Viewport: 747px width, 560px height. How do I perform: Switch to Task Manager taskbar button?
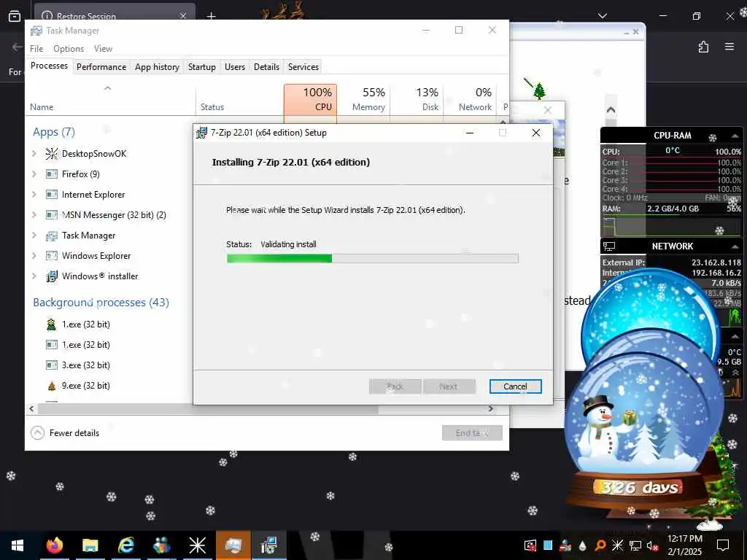tap(233, 545)
